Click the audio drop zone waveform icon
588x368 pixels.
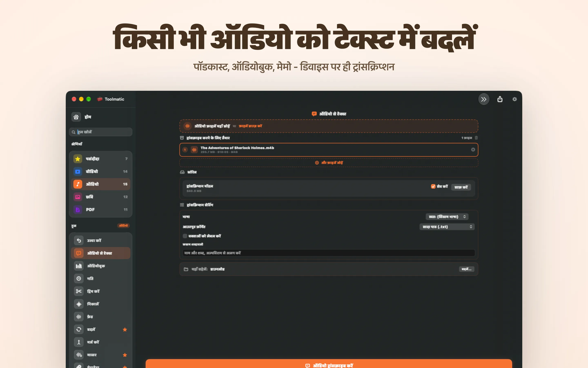[187, 126]
